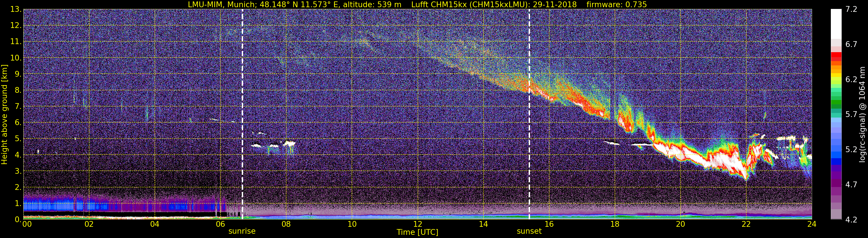This screenshot has height=238, width=868.
Task: Click the 10 tick on the time axis
Action: point(352,224)
